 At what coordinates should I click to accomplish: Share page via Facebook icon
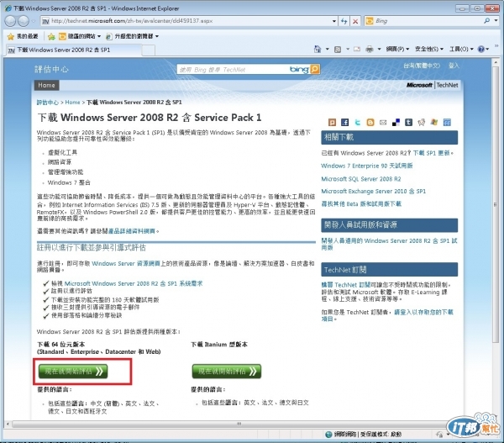[344, 122]
